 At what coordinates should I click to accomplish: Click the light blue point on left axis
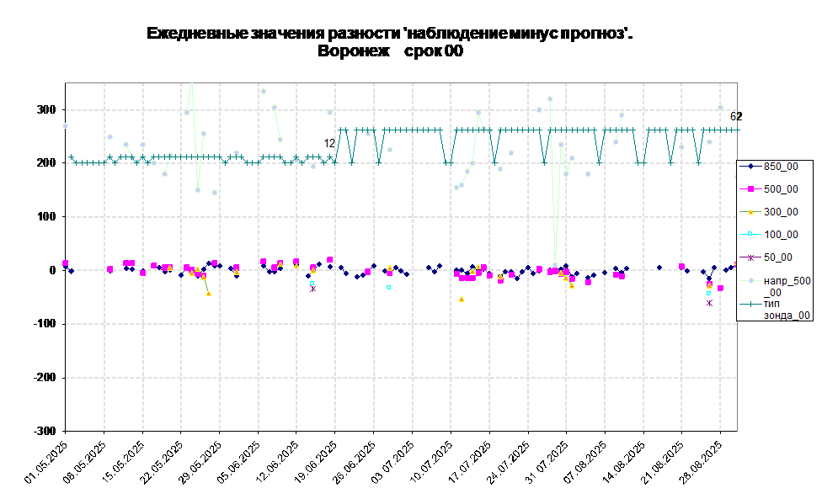(x=66, y=125)
